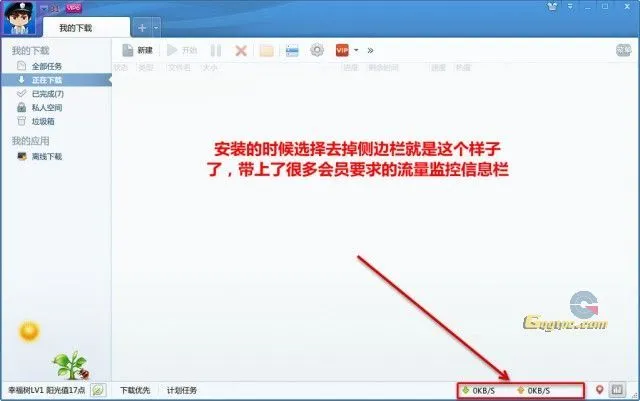
Task: Click 我的应用 sidebar section heading
Action: point(31,141)
